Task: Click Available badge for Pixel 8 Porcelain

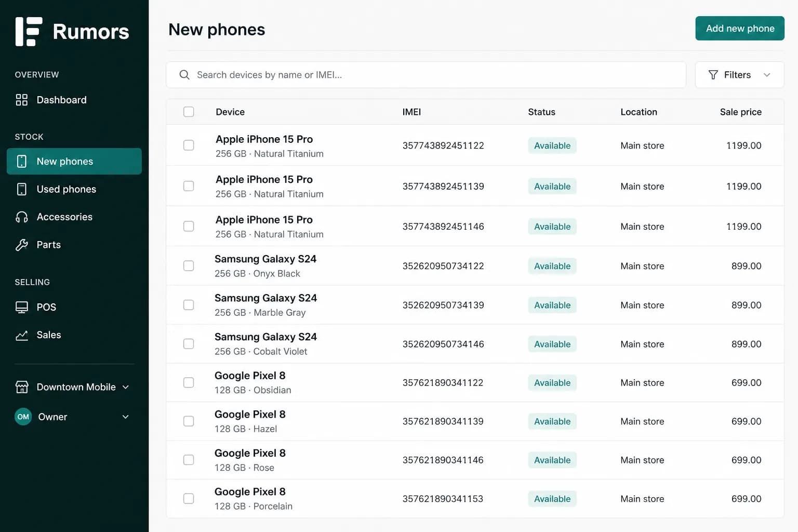Action: click(552, 499)
